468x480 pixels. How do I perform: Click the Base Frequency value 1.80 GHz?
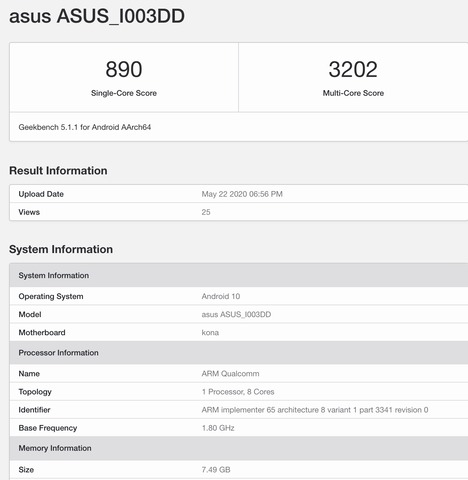(218, 428)
